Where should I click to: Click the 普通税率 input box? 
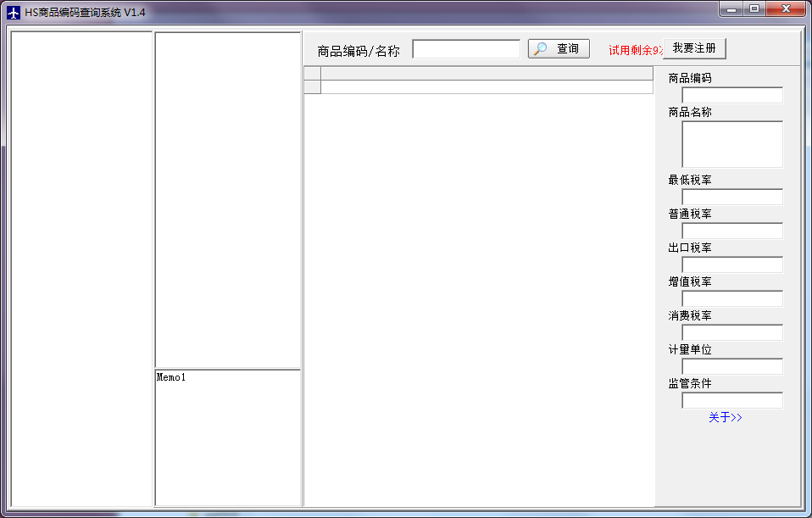tap(731, 231)
